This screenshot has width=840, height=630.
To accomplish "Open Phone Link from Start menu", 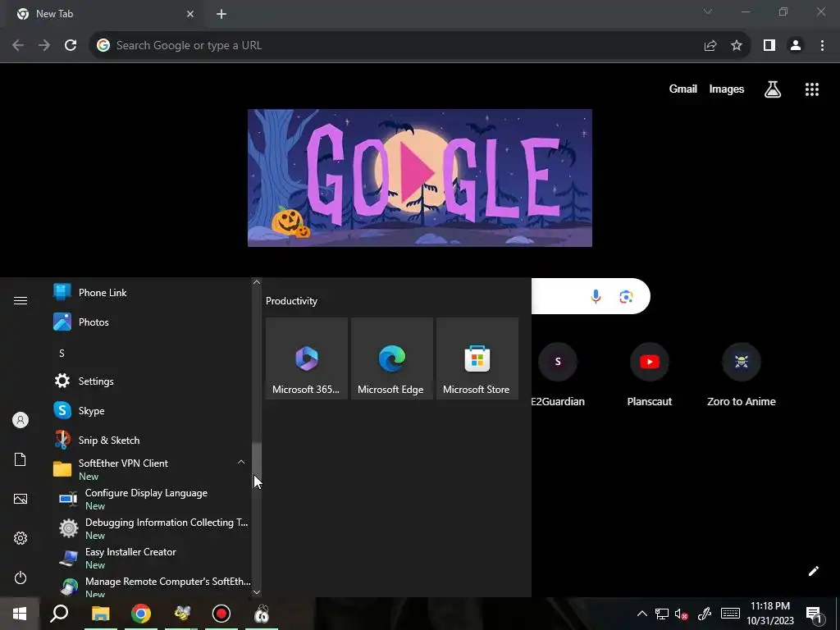I will tap(150, 293).
